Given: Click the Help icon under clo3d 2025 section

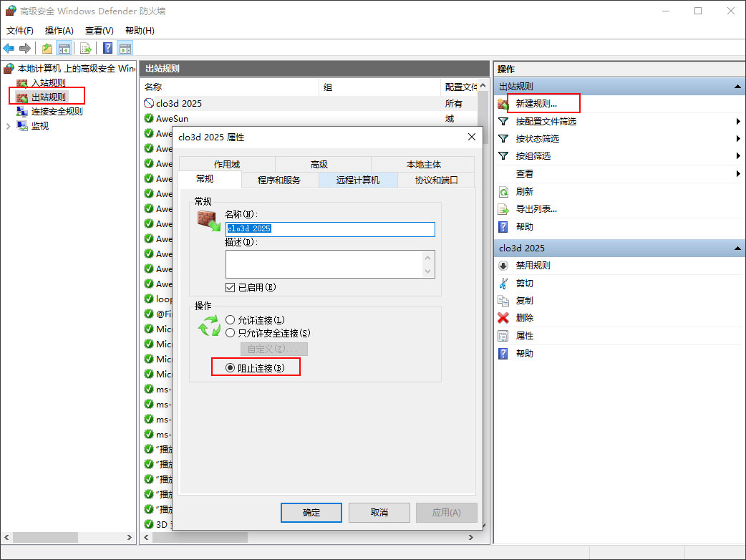Looking at the screenshot, I should click(x=503, y=354).
